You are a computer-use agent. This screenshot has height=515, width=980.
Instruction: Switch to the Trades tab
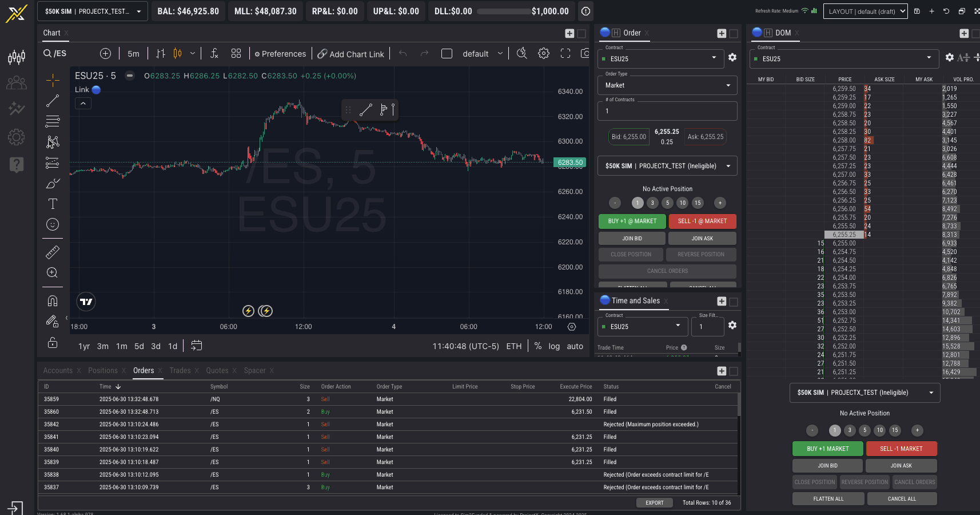click(x=180, y=371)
